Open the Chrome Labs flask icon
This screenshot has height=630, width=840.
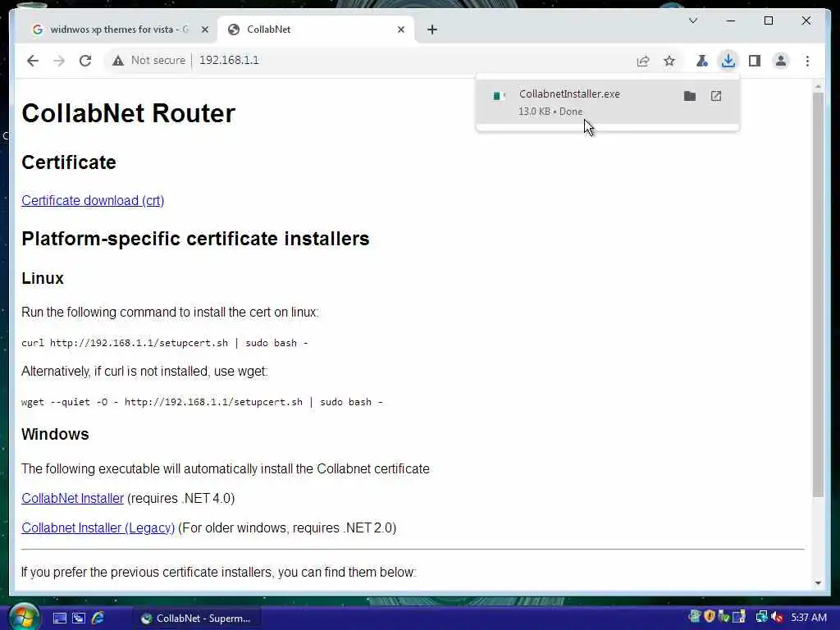[702, 61]
